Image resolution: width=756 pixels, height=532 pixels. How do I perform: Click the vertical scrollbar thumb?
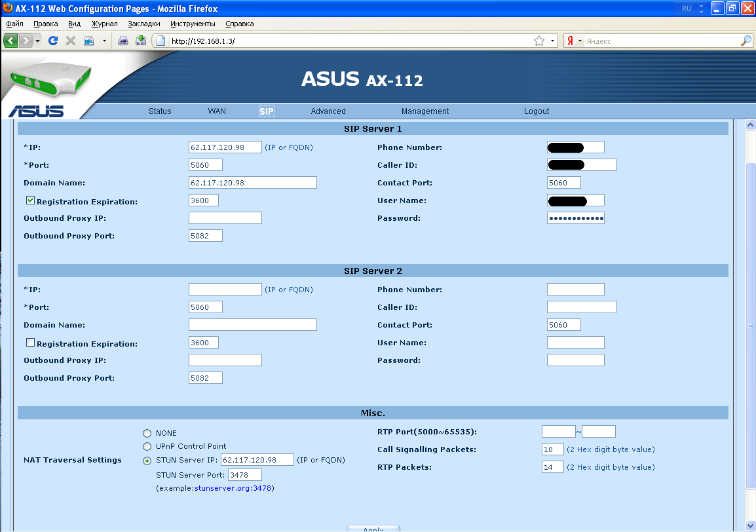click(x=749, y=326)
